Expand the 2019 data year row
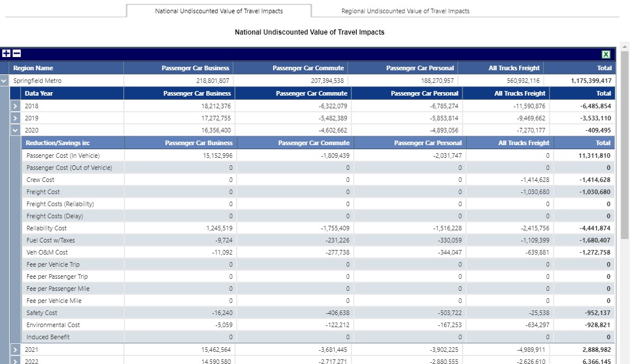 pos(16,118)
